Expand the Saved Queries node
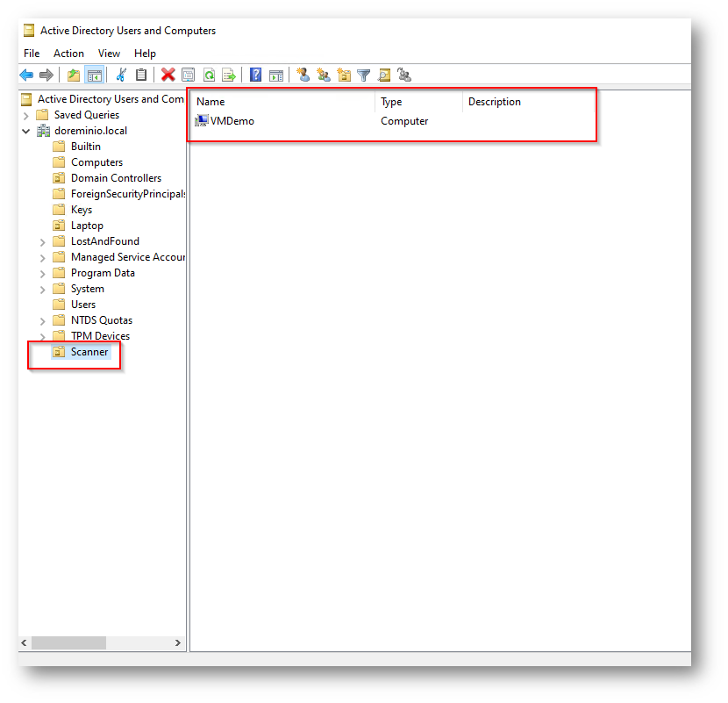The width and height of the screenshot is (728, 703). (x=26, y=115)
